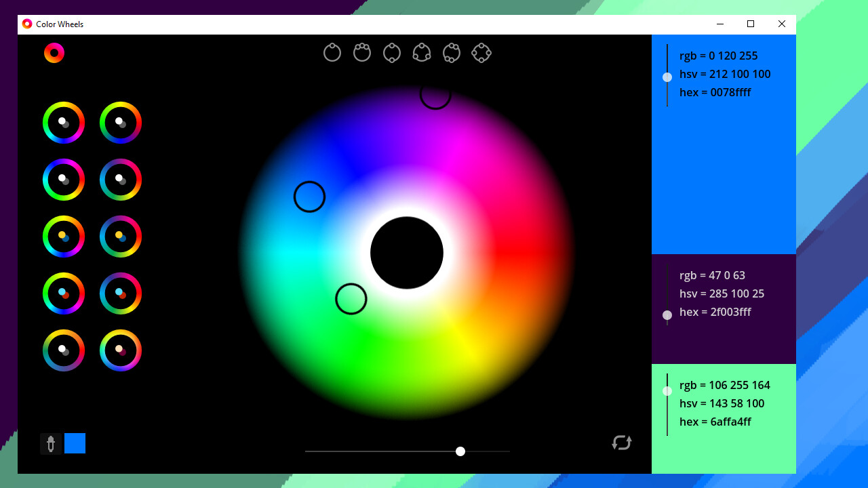Click the rgb 106 255 164 text

click(x=725, y=385)
